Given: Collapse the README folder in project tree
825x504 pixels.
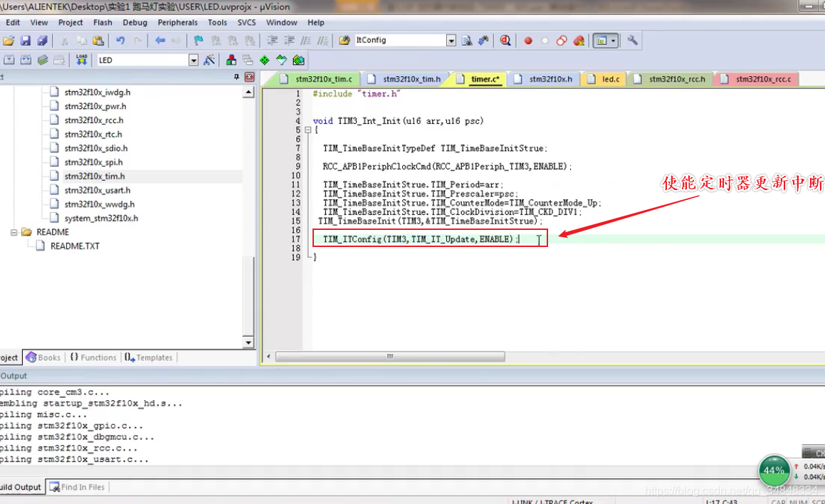Looking at the screenshot, I should pos(14,232).
